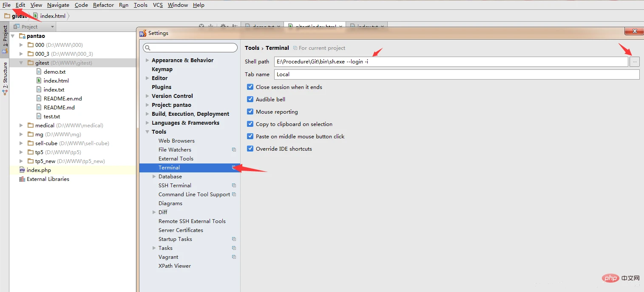
Task: Click the index.html file icon in gitest
Action: point(39,81)
